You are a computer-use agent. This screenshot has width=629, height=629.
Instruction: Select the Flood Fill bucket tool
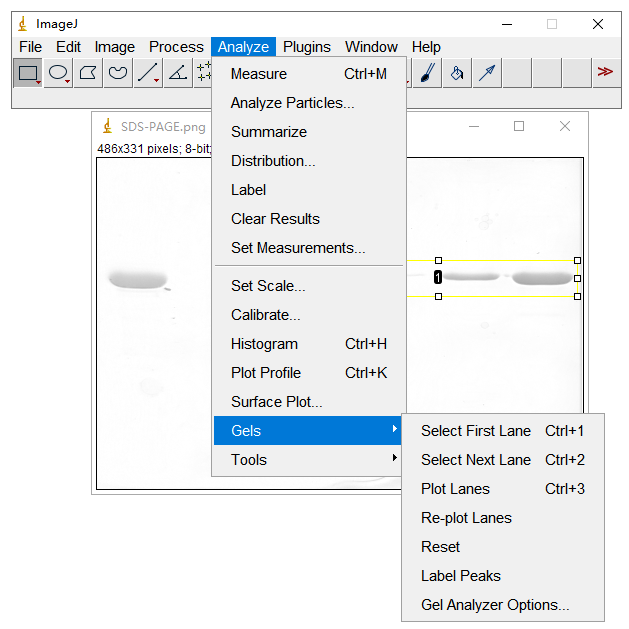pyautogui.click(x=456, y=72)
